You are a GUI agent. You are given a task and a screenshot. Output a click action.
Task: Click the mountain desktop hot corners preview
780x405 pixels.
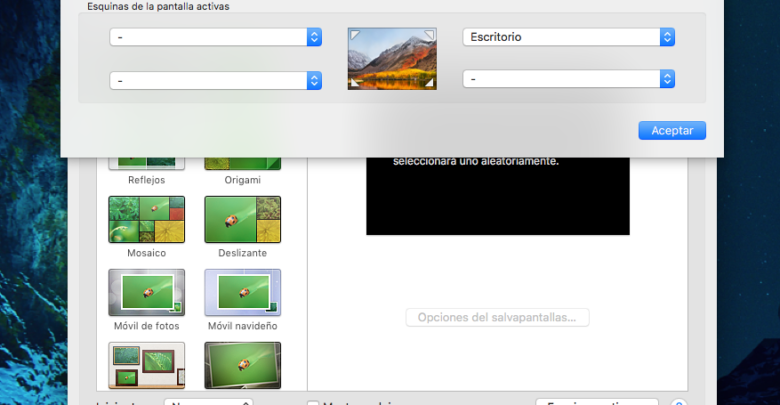[x=392, y=59]
